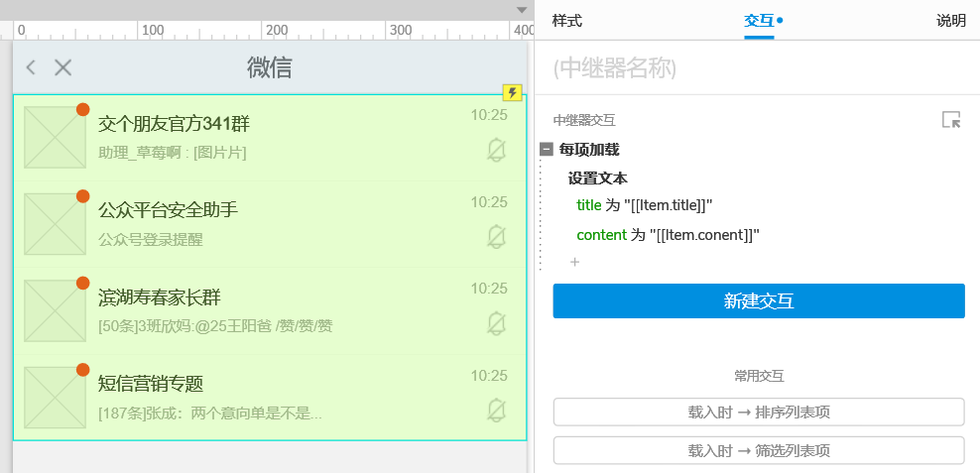
Task: Click the yellow lightning interaction badge
Action: coord(512,93)
